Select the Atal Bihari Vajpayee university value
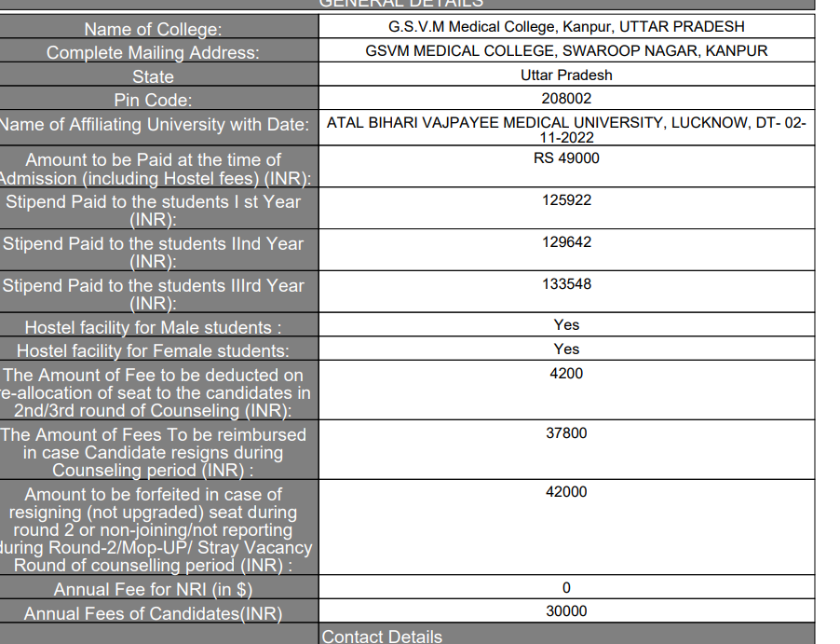 coord(566,130)
